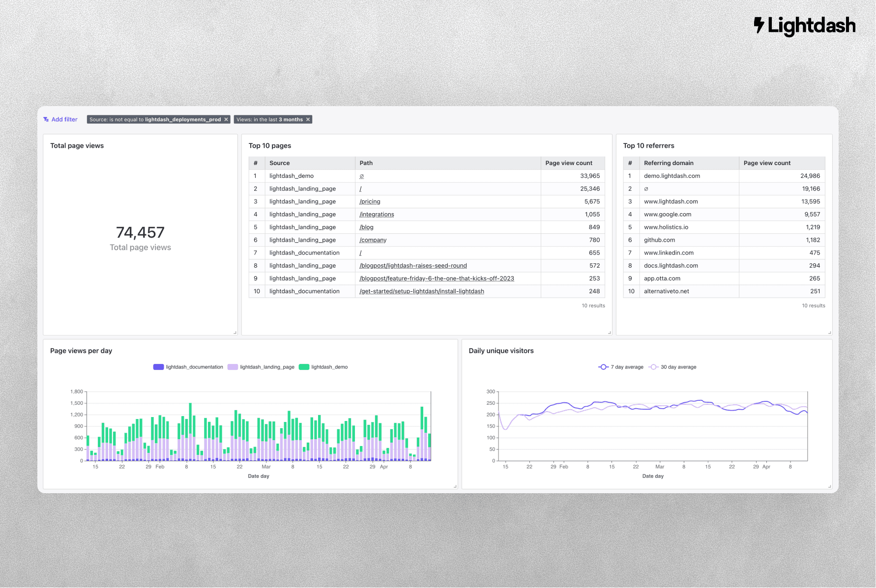This screenshot has width=876, height=588.
Task: Click the Add filter funnel icon
Action: pos(46,119)
